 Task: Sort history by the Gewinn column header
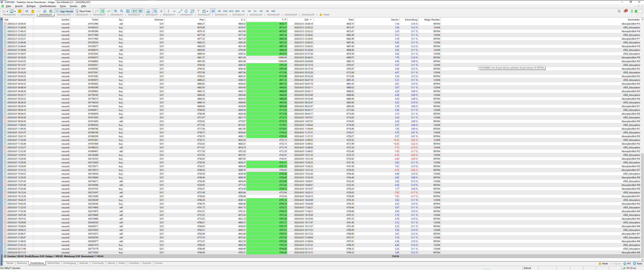click(394, 19)
